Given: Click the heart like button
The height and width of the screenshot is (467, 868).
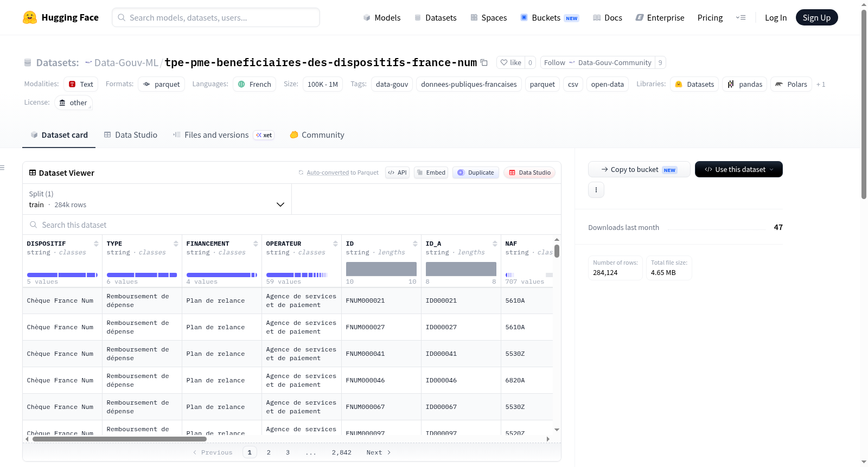Looking at the screenshot, I should point(510,63).
